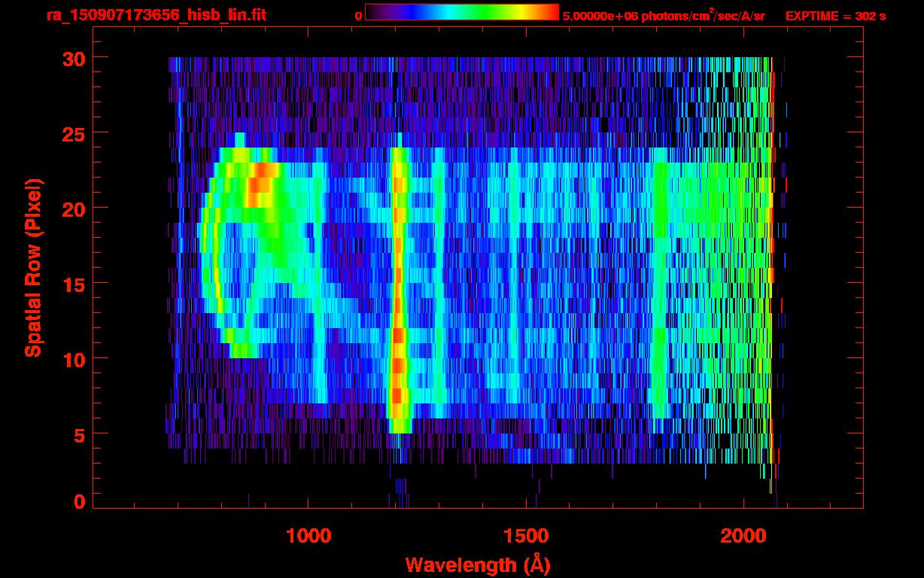Click the 2000 wavelength tick label

point(743,536)
